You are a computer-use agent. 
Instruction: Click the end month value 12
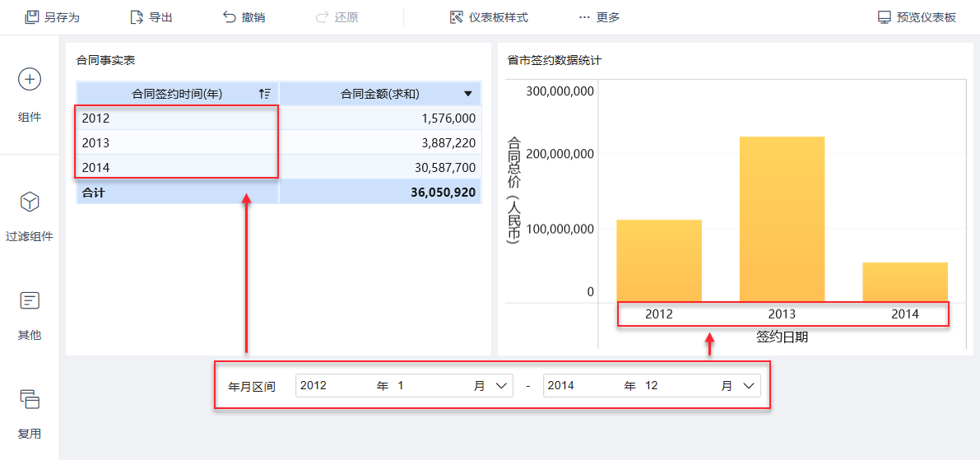tap(651, 386)
